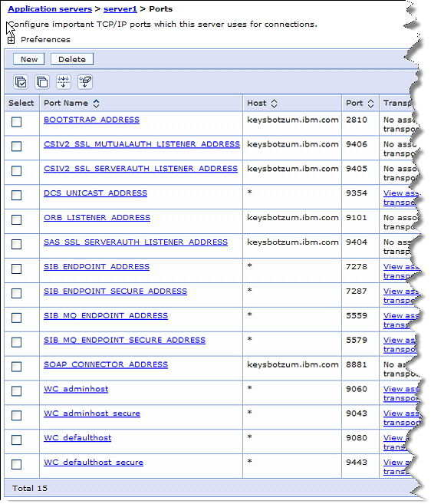The width and height of the screenshot is (431, 504).
Task: Open WC_defaulthost_secure port link
Action: point(94,463)
